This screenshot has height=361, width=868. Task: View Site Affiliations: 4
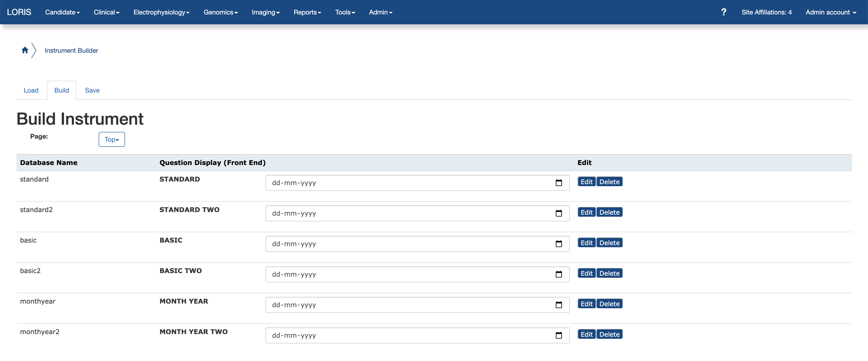click(x=766, y=12)
